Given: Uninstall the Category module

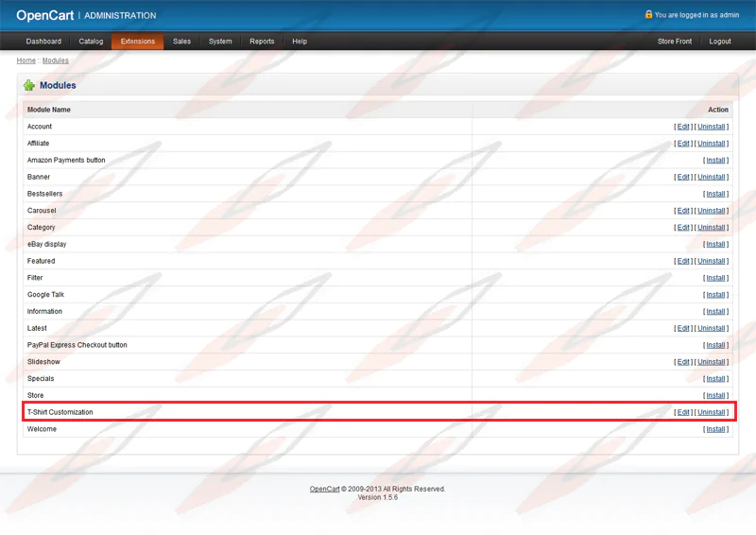Looking at the screenshot, I should (x=712, y=227).
